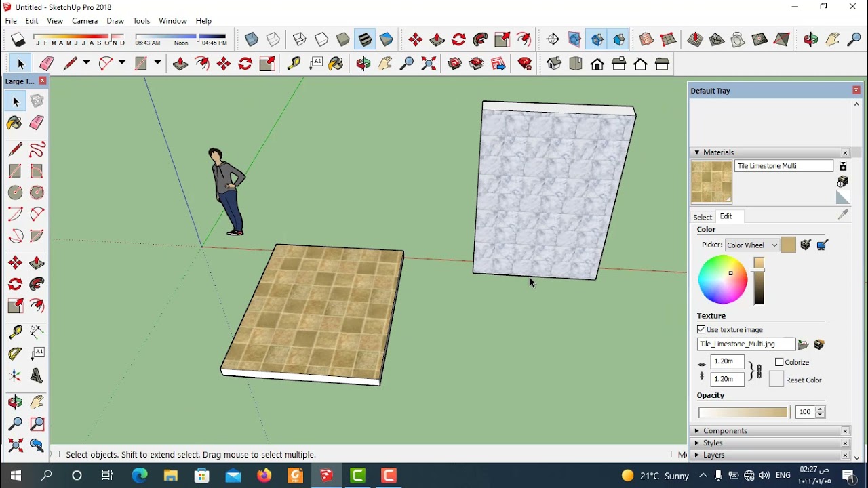The image size is (868, 488).
Task: Open Firefox from the taskbar
Action: [264, 475]
